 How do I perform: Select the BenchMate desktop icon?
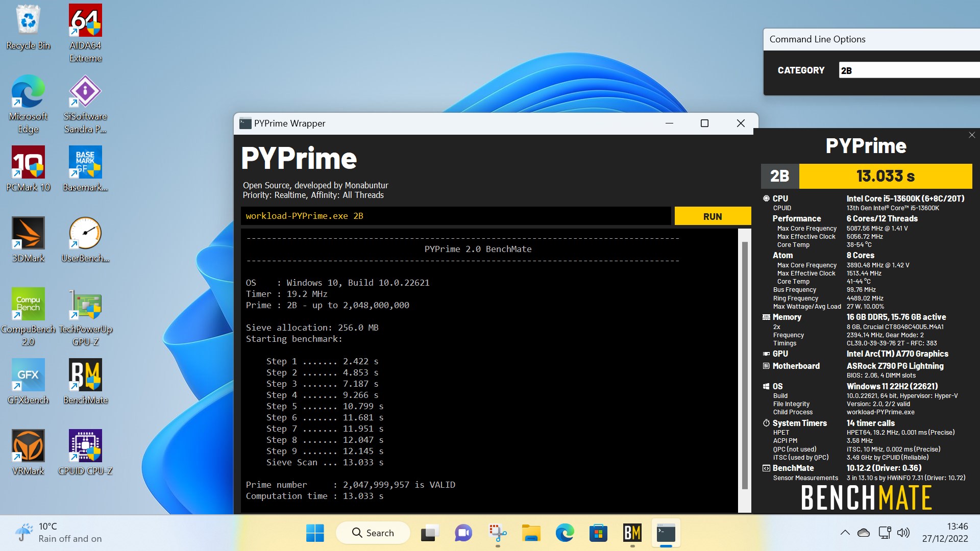click(85, 382)
